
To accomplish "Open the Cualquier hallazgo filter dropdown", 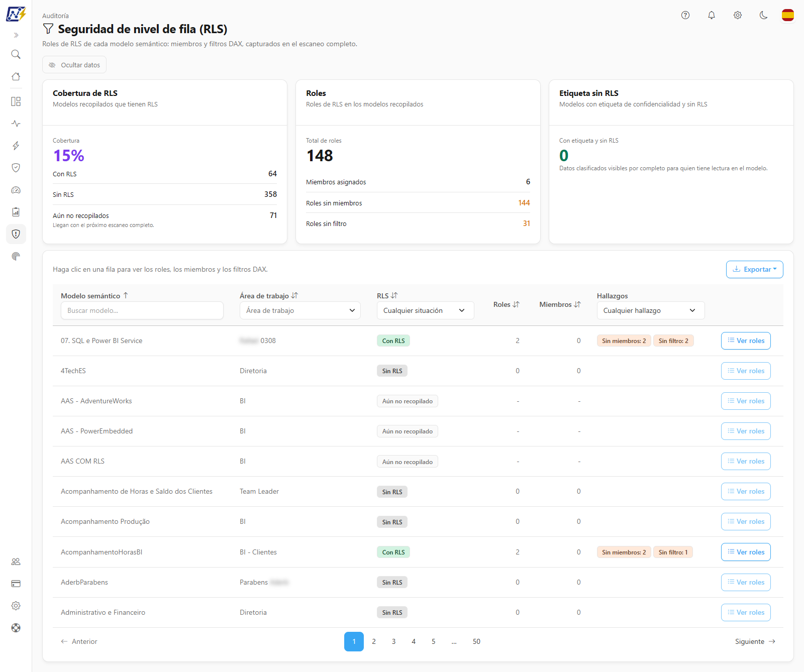I will pos(651,310).
